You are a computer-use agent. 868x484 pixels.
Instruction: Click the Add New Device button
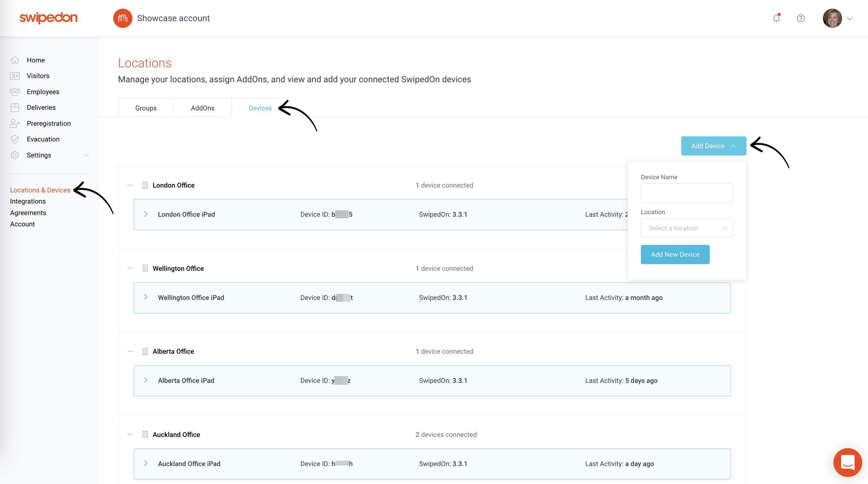click(x=675, y=254)
